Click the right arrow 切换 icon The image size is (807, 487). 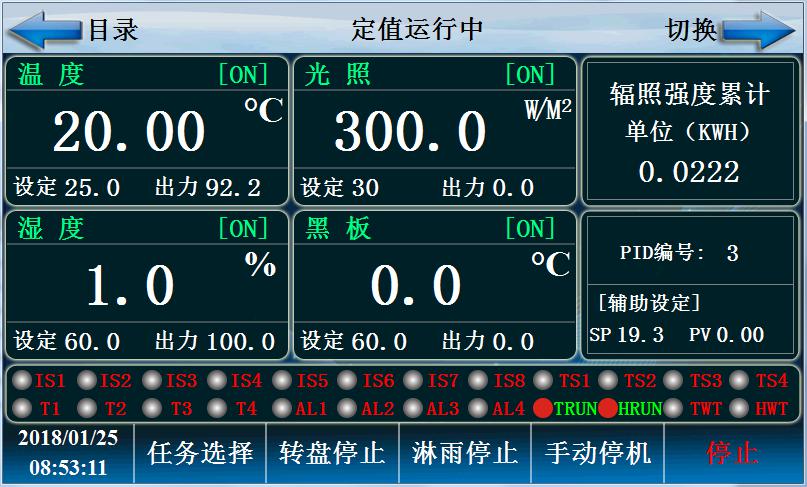pos(758,30)
